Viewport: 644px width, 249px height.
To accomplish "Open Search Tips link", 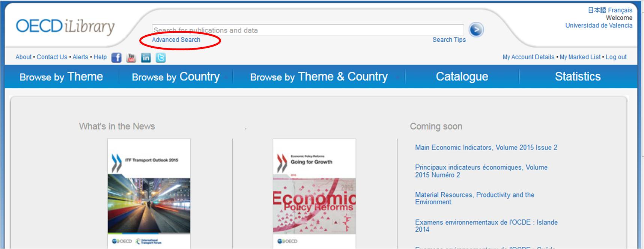I will pos(449,40).
